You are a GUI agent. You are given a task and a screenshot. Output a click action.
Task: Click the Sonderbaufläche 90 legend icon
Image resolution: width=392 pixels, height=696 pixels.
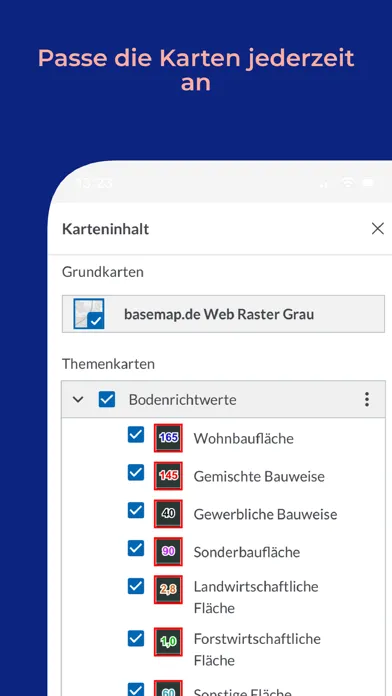tap(168, 552)
